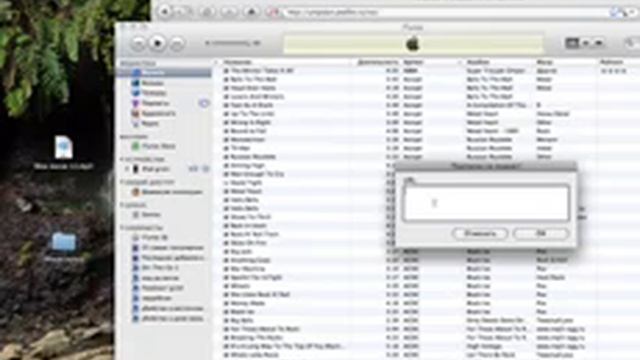
Task: Uncheck the 'Fast As A Shark' song checkbox
Action: click(x=226, y=105)
